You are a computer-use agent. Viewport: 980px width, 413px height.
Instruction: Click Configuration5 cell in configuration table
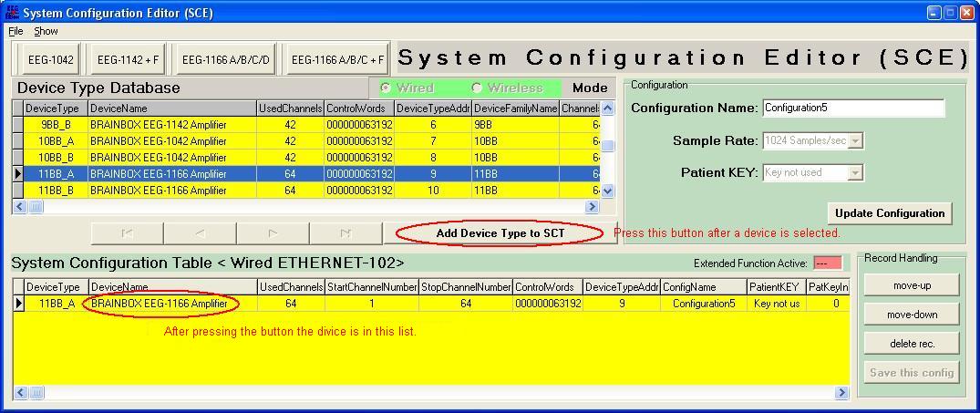704,304
